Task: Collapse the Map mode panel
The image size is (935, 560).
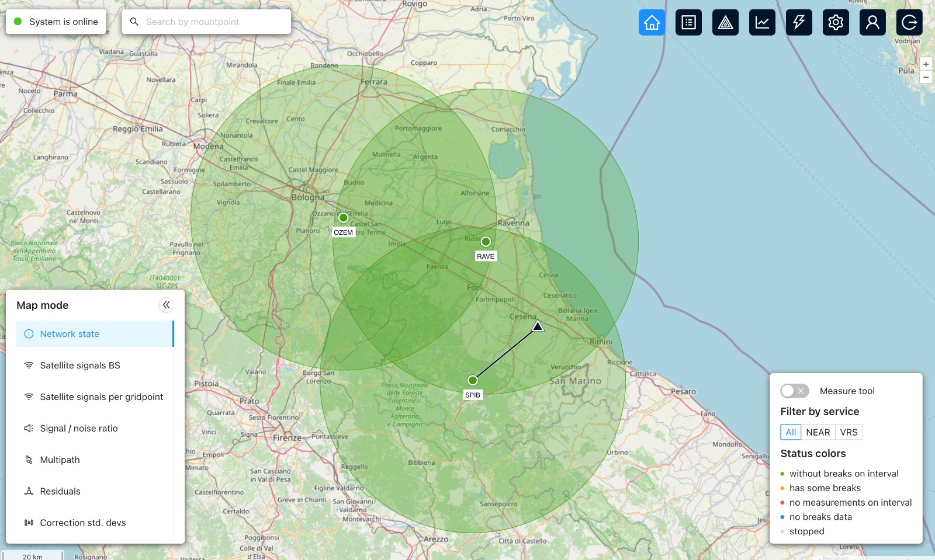Action: click(x=167, y=305)
